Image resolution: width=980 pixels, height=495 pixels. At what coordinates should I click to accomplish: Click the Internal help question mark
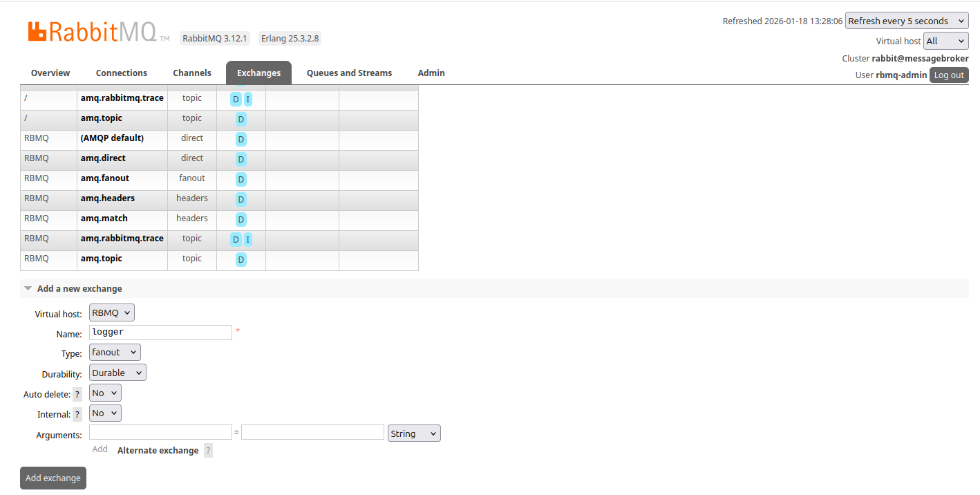[x=77, y=415]
